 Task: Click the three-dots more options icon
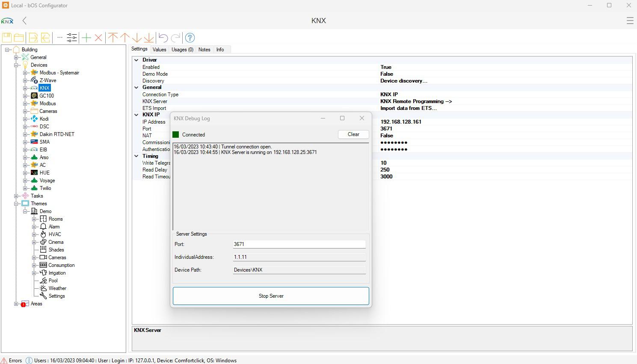[60, 38]
